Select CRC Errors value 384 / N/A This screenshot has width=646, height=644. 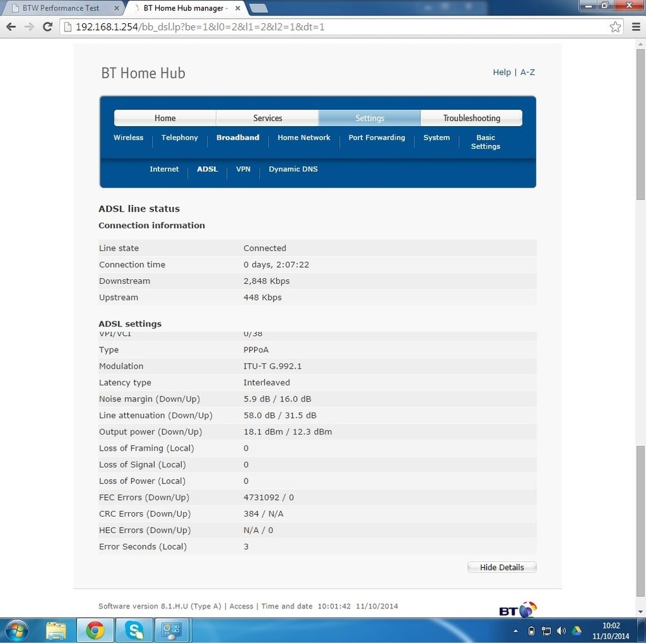(x=263, y=514)
